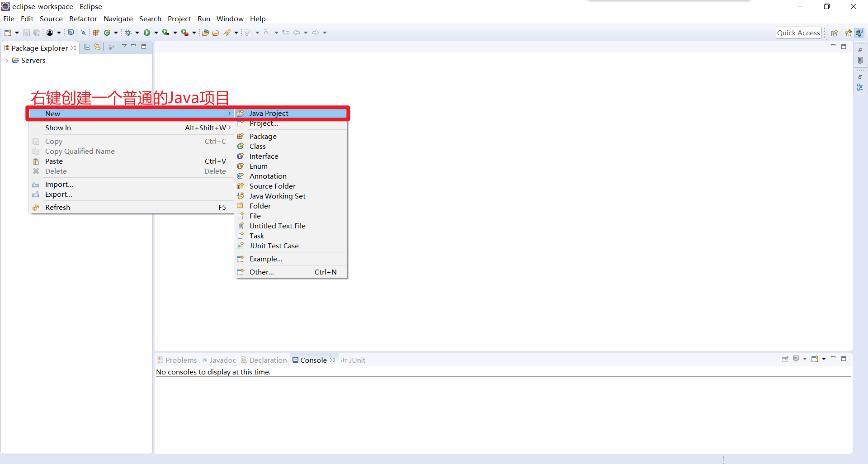
Task: Select Refresh in context menu
Action: coord(131,208)
